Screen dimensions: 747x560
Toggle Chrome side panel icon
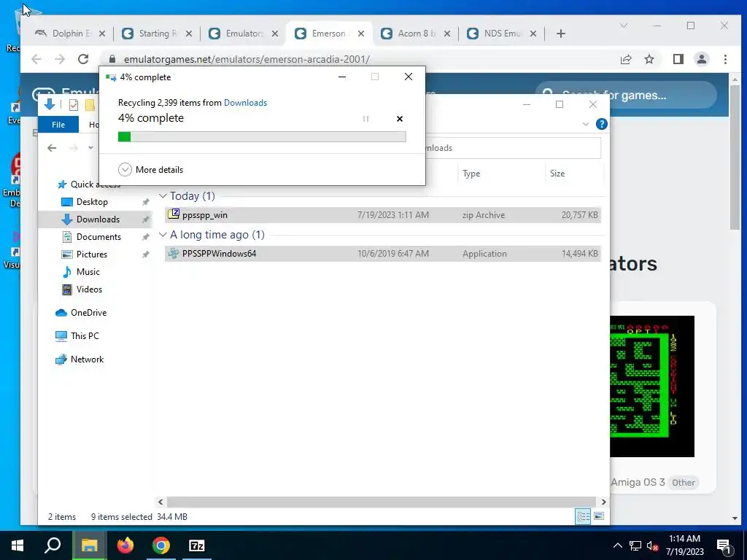click(678, 59)
